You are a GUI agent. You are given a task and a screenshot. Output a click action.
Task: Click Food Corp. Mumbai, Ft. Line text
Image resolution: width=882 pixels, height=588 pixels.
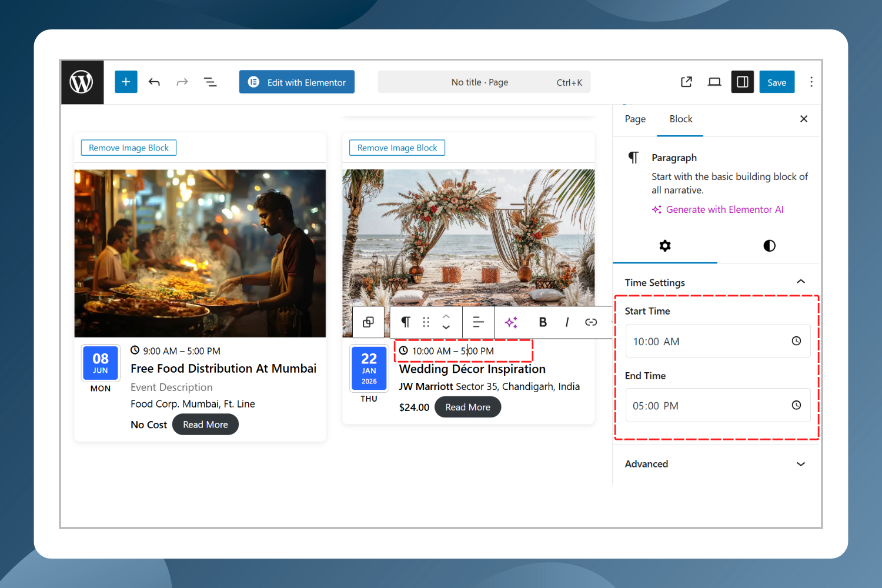coord(193,404)
